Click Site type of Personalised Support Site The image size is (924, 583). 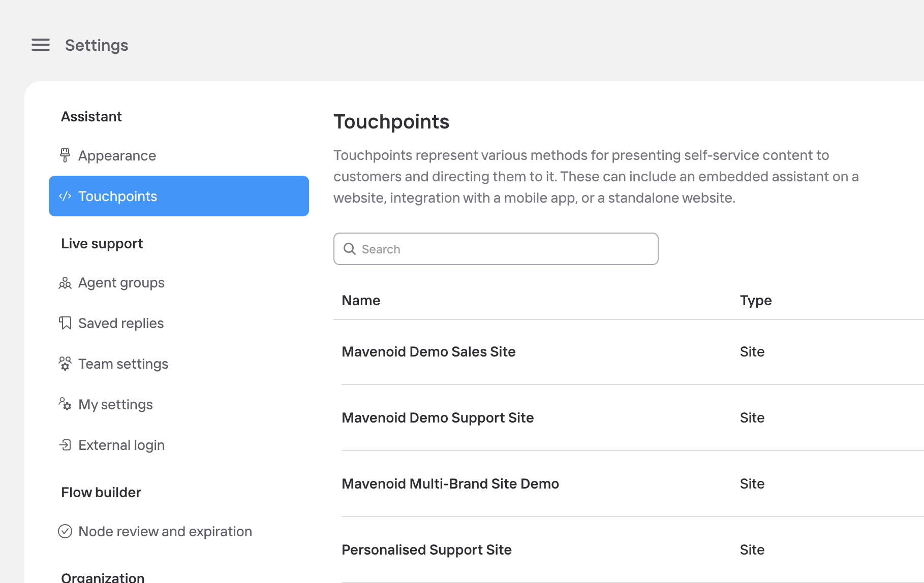tap(752, 549)
